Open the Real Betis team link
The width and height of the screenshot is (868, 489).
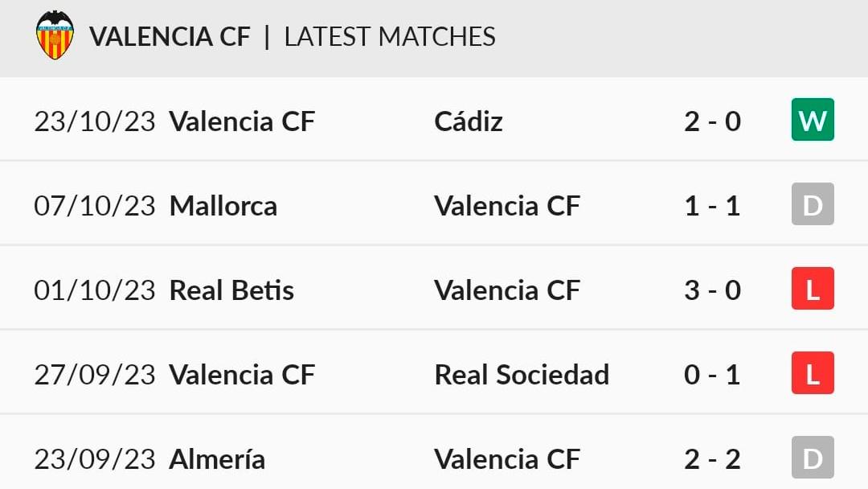click(231, 290)
